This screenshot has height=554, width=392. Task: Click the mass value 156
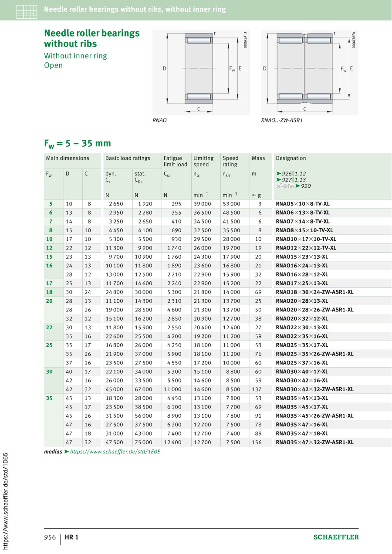(x=257, y=442)
